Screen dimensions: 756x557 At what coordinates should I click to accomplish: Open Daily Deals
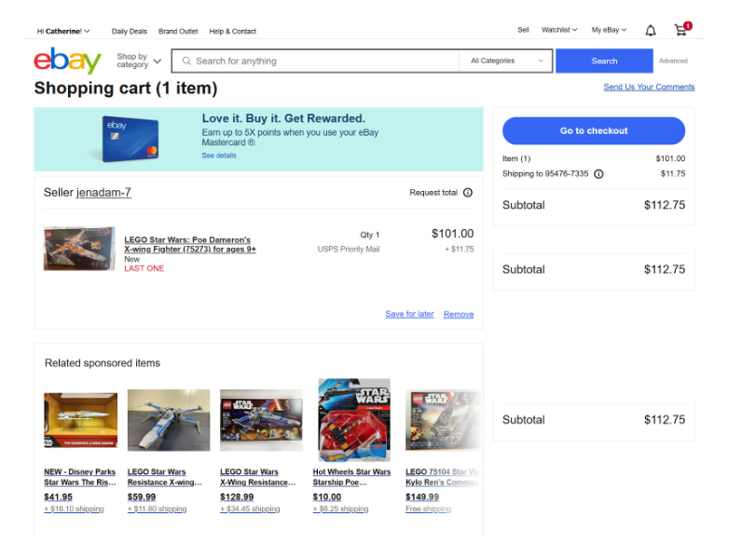pos(130,32)
